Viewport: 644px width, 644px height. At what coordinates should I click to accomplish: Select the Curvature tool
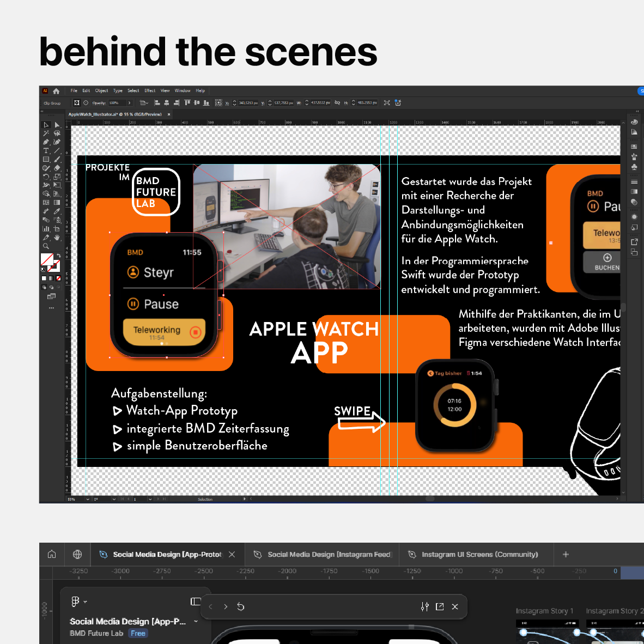[x=57, y=142]
